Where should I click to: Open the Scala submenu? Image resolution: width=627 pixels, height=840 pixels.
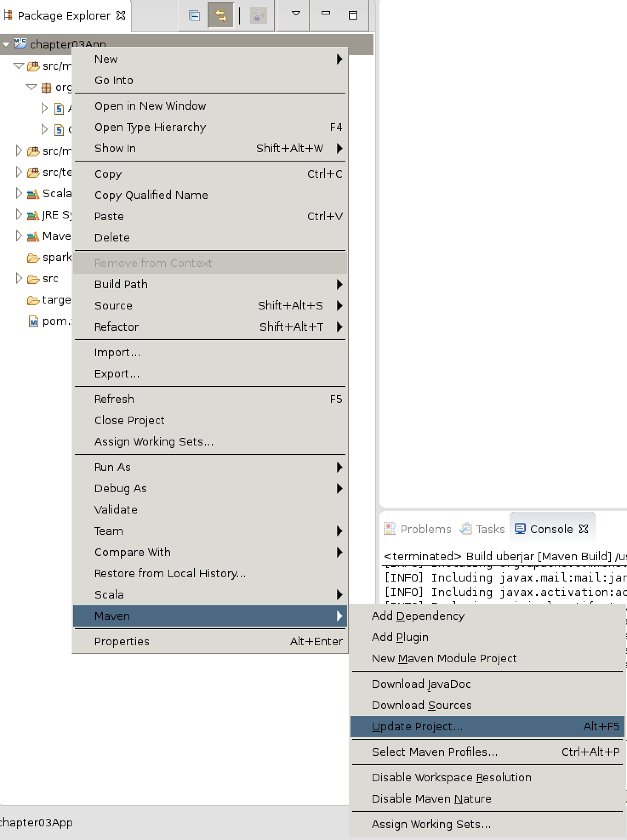210,595
